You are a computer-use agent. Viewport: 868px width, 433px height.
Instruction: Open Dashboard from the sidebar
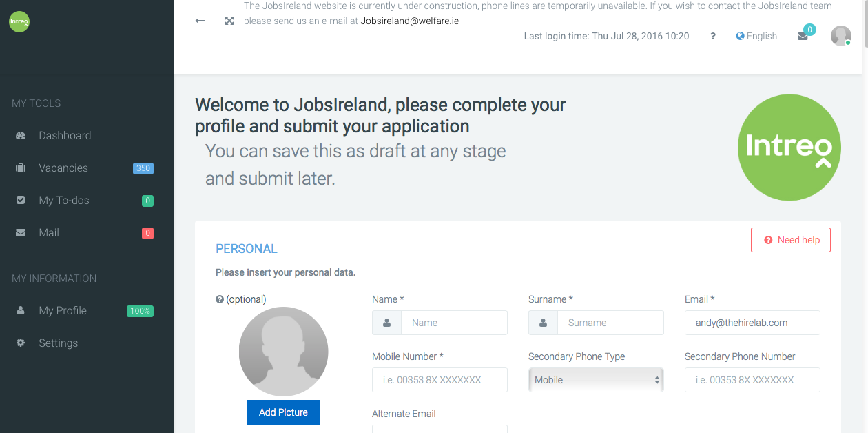point(65,136)
